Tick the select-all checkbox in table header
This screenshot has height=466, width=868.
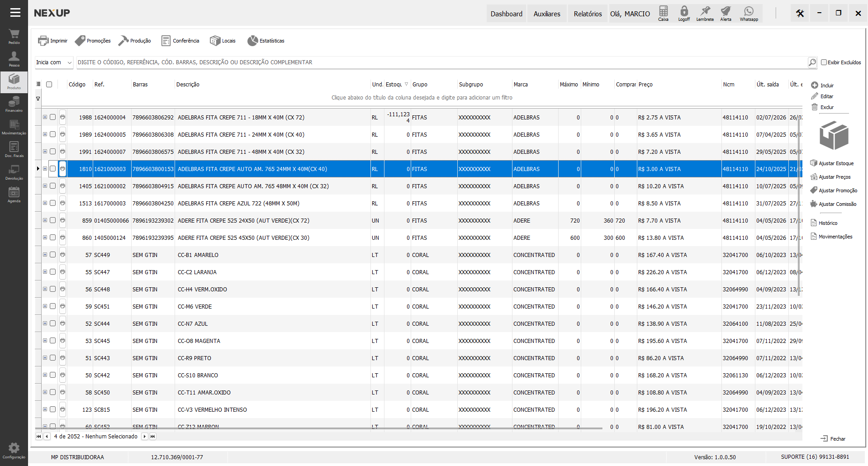click(49, 85)
